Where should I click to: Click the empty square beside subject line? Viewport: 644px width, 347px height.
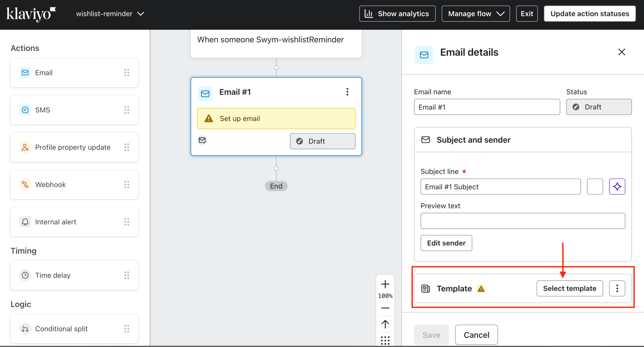(x=595, y=187)
